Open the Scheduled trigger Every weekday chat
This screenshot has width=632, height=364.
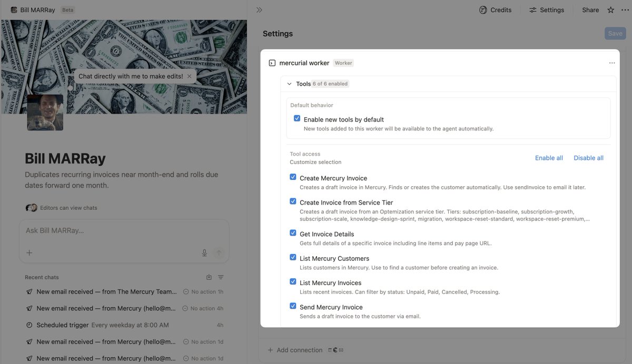[124, 325]
